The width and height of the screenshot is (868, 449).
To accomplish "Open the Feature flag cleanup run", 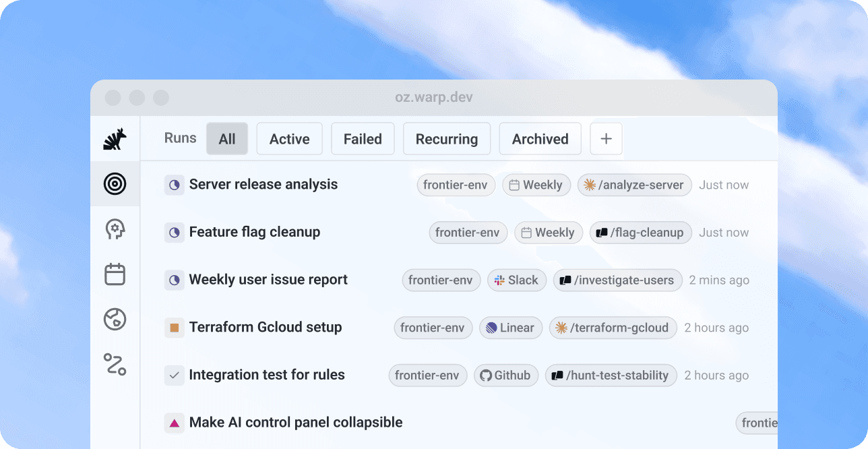I will (x=255, y=232).
